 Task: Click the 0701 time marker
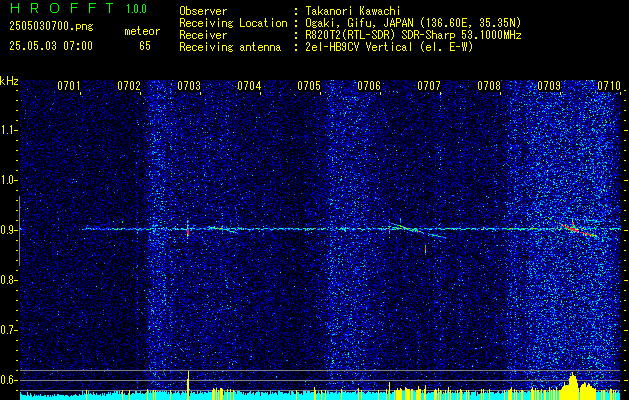tap(69, 86)
